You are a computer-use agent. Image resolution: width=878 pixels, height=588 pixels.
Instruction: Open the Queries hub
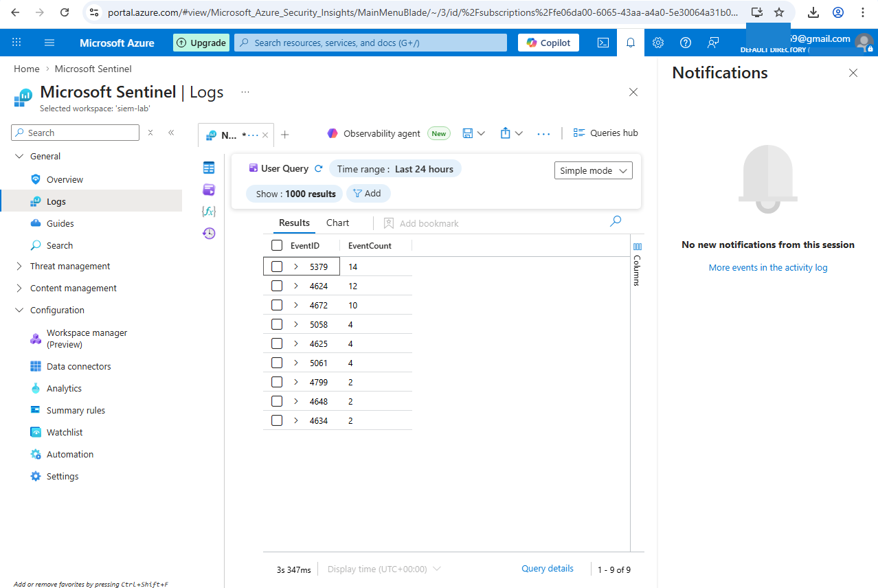(x=605, y=133)
